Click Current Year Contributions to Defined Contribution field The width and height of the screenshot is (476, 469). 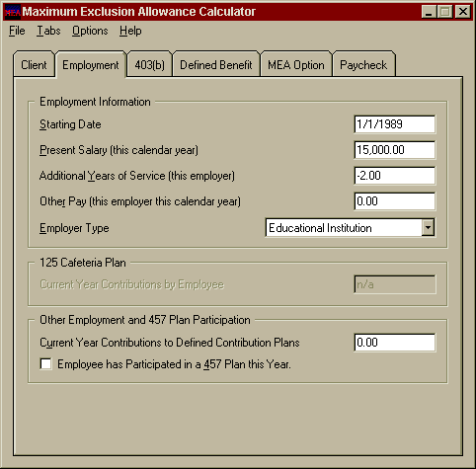pos(395,343)
